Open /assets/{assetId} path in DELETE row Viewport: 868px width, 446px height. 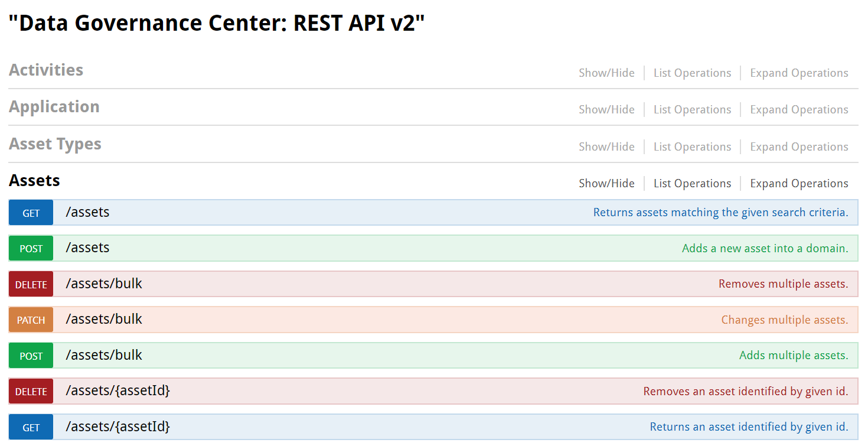tap(118, 390)
